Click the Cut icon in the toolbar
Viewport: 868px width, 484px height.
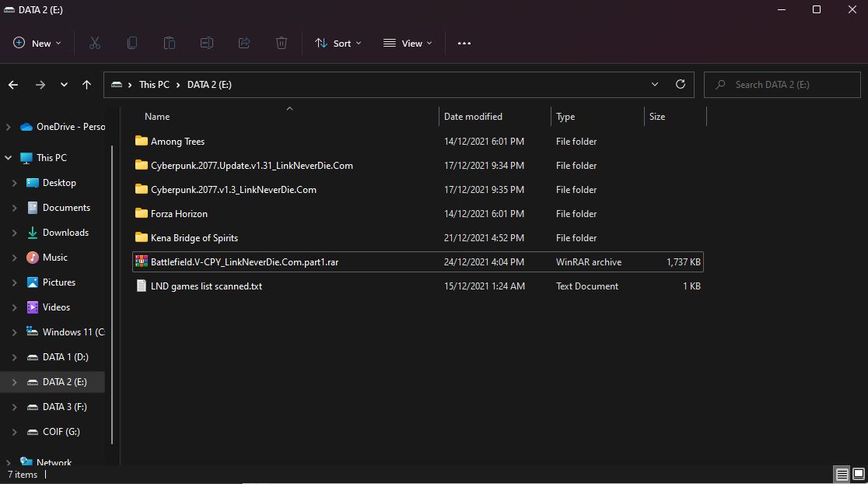(x=95, y=43)
